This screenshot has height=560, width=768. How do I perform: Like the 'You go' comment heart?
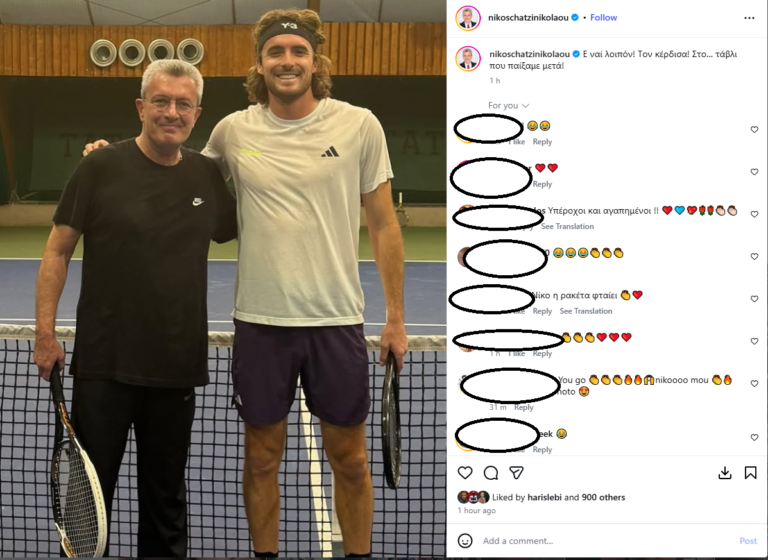[754, 384]
